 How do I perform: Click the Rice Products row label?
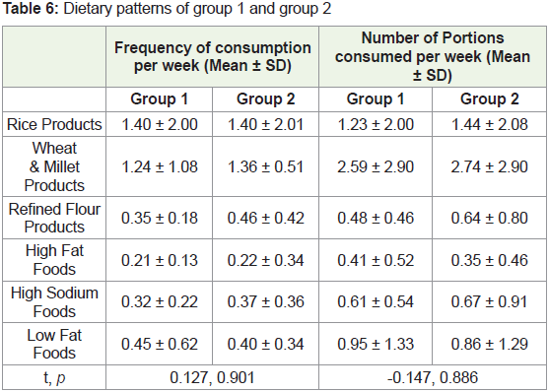(54, 124)
